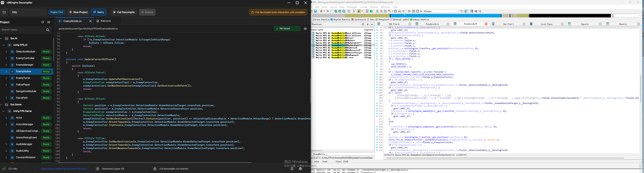Click IDA breakpoint list toolbar icon
Viewport: 644px width, 173px height.
(x=472, y=11)
